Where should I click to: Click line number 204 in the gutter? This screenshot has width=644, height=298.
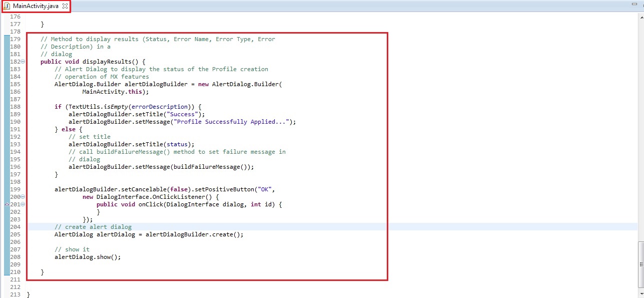tap(15, 227)
